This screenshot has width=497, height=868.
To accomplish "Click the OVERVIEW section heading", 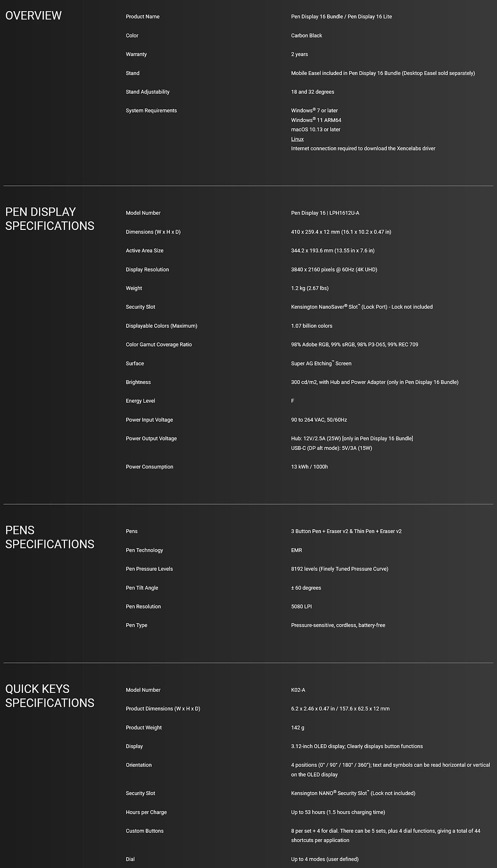I will 33,16.
